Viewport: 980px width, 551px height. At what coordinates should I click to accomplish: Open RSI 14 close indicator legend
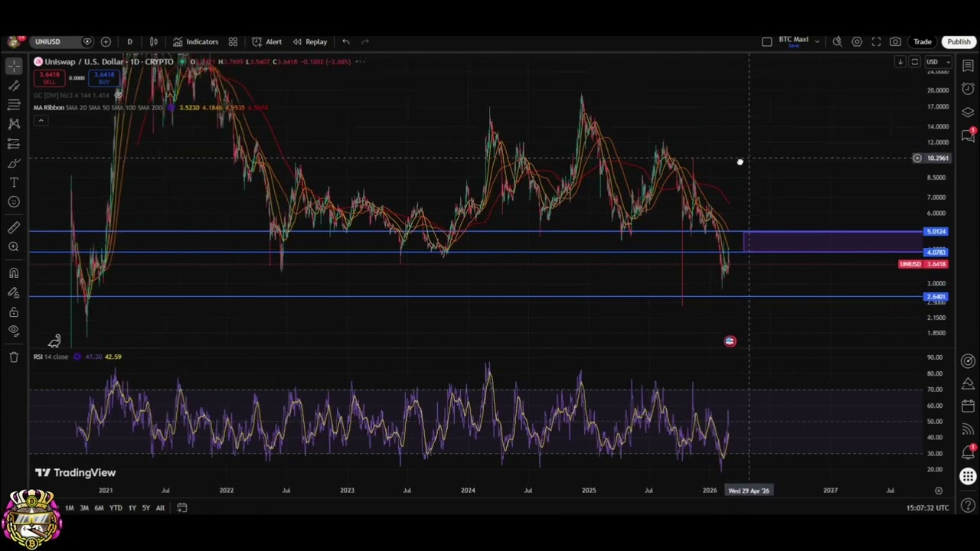point(51,357)
